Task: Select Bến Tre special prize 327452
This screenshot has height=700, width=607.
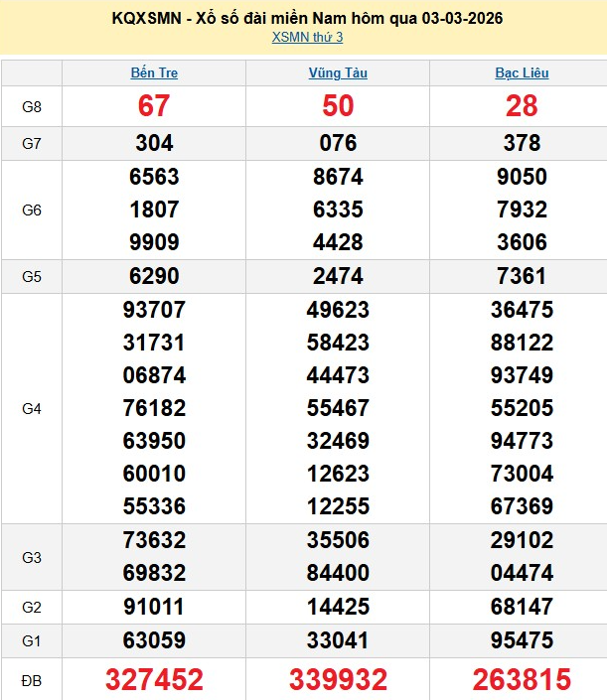Action: pos(154,679)
